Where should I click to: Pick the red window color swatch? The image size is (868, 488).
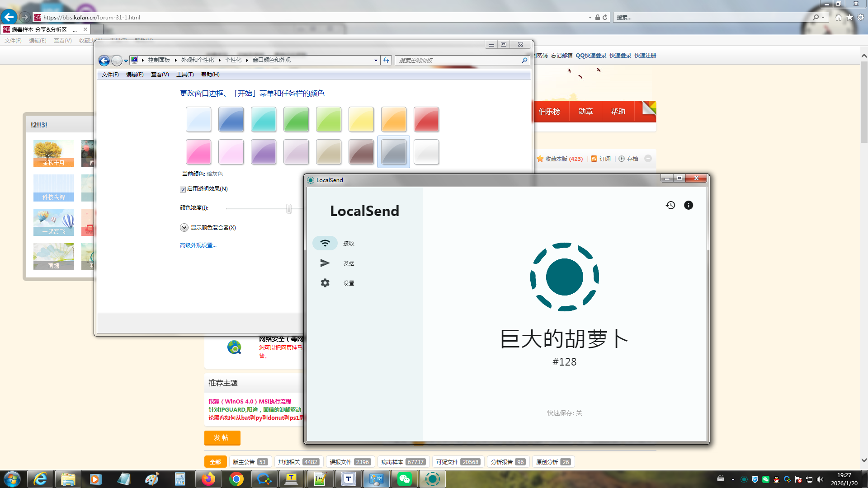tap(426, 119)
